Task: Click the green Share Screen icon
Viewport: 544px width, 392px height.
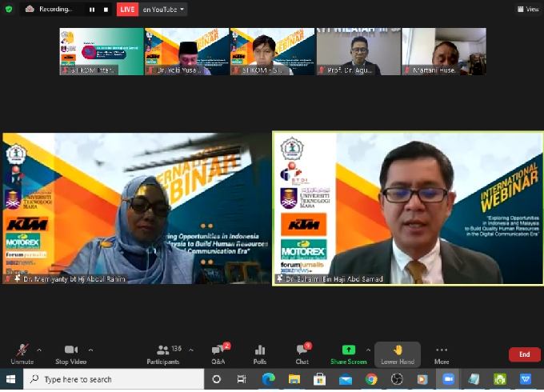Action: coord(348,350)
